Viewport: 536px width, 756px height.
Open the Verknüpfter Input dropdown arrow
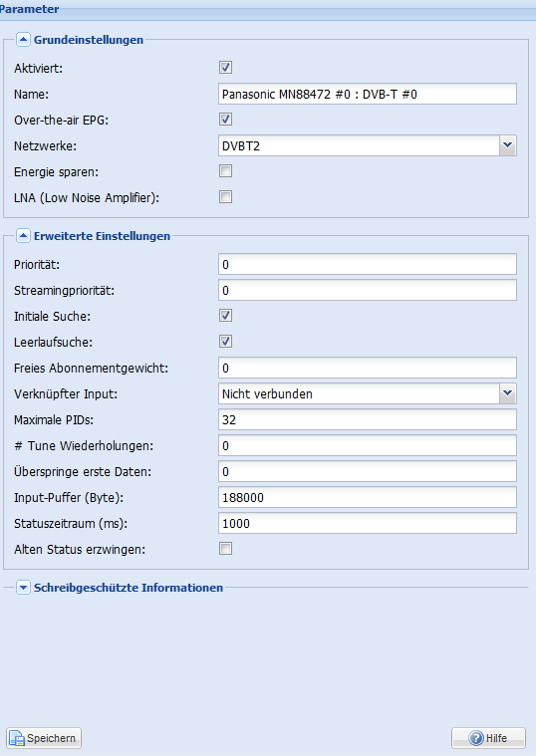point(507,393)
